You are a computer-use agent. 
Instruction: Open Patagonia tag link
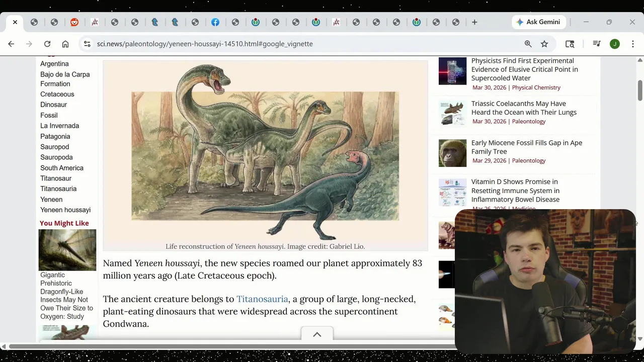[55, 136]
